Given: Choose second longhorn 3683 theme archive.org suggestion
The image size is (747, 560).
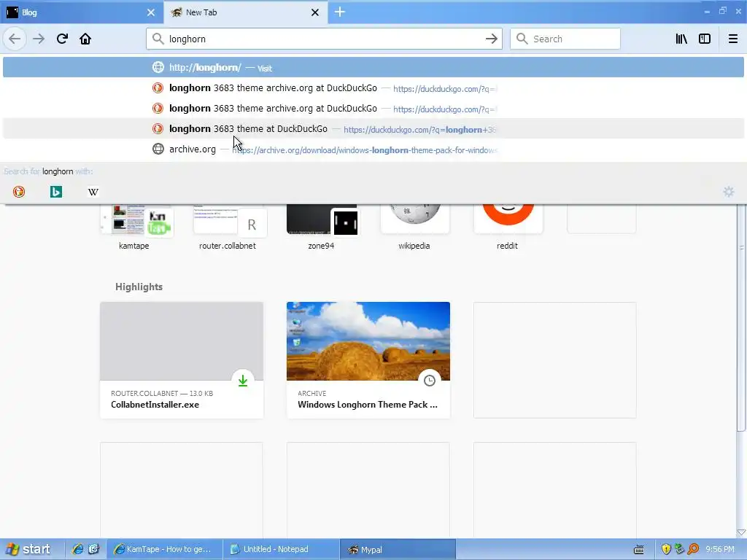Looking at the screenshot, I should (x=373, y=109).
